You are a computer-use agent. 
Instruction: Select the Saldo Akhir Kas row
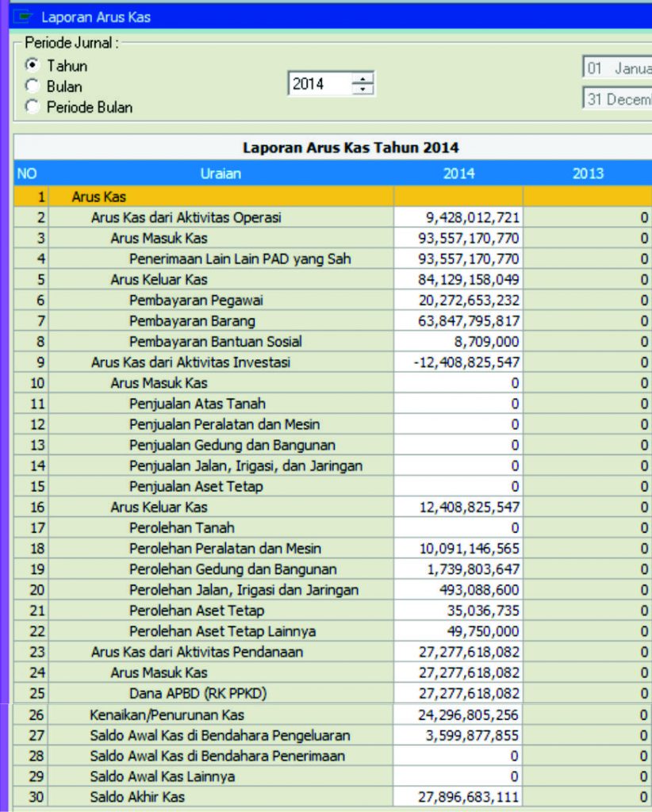coord(332,798)
